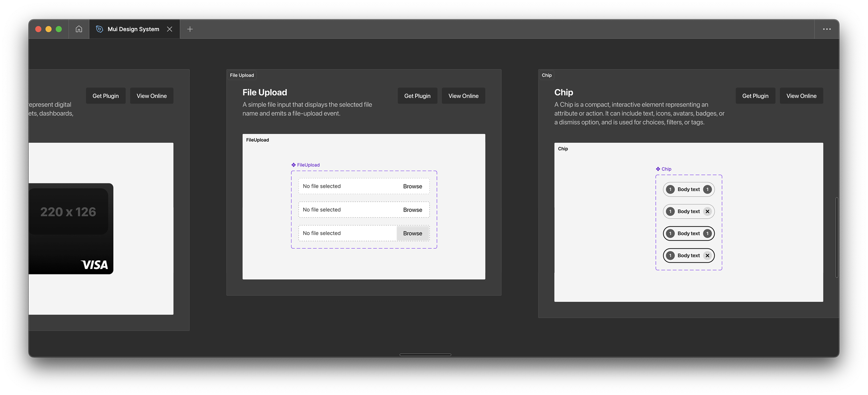
Task: Click the purple FileUpload component diamond icon
Action: 294,165
